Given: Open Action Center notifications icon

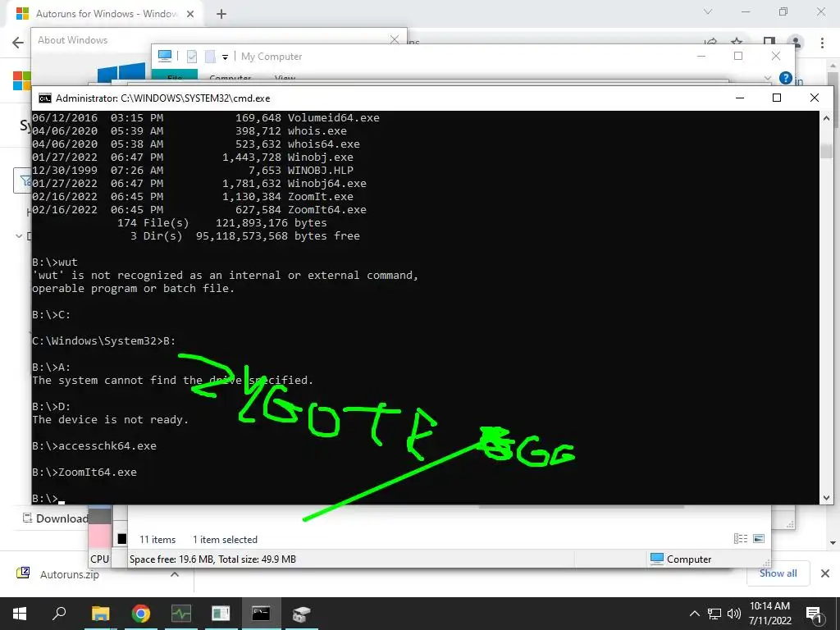Looking at the screenshot, I should (815, 614).
